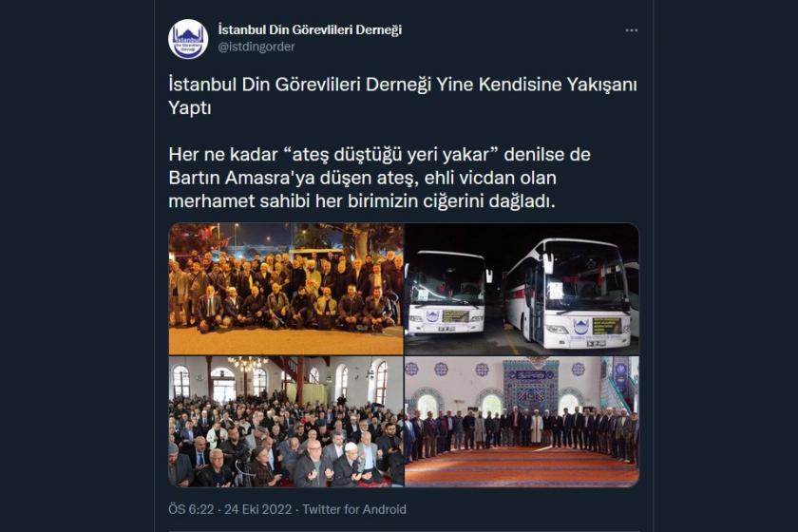Screen dimensions: 798x532
Task: Open the mosque prayer crowd photo
Action: (x=286, y=422)
